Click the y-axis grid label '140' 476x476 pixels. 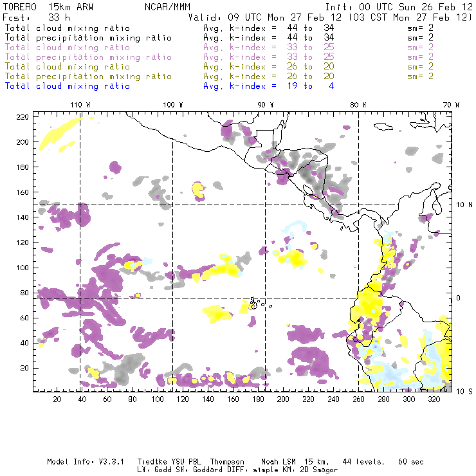[x=23, y=217]
